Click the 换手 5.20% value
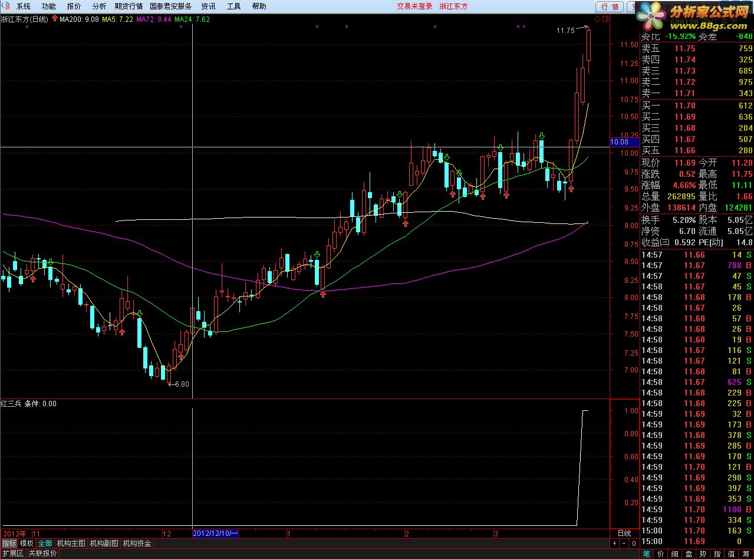Image resolution: width=754 pixels, height=560 pixels. (684, 219)
